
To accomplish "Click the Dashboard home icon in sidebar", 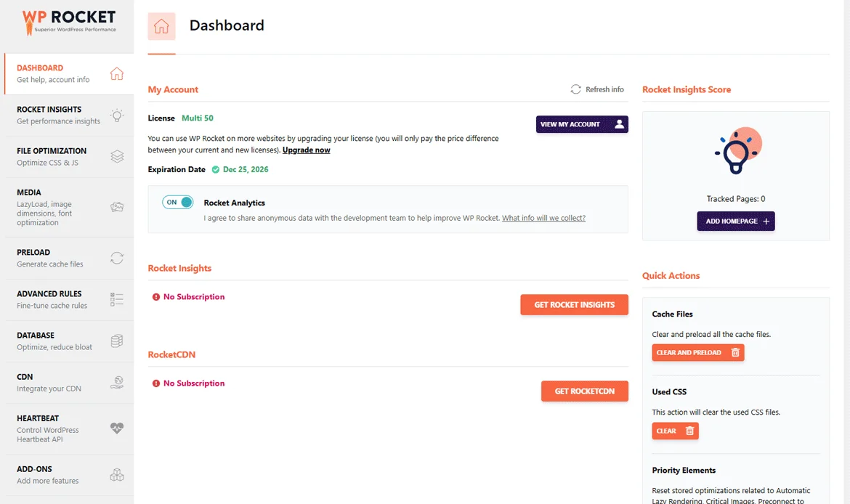I will point(116,73).
